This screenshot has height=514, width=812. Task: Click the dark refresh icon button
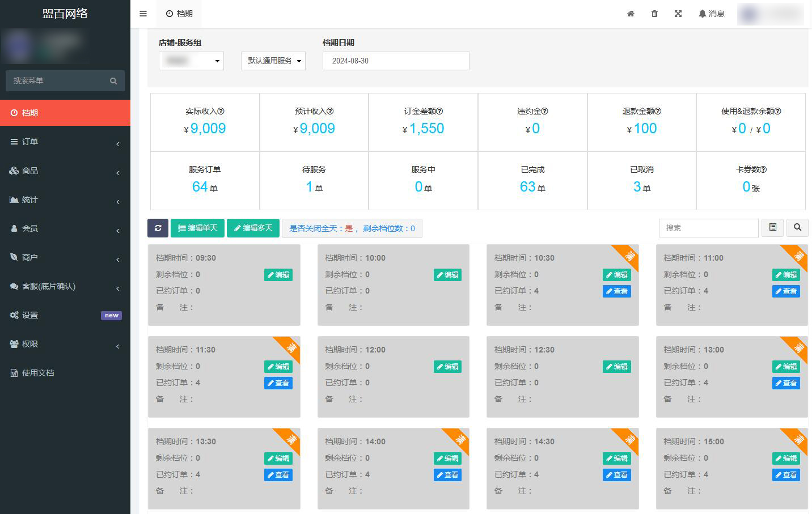[158, 228]
